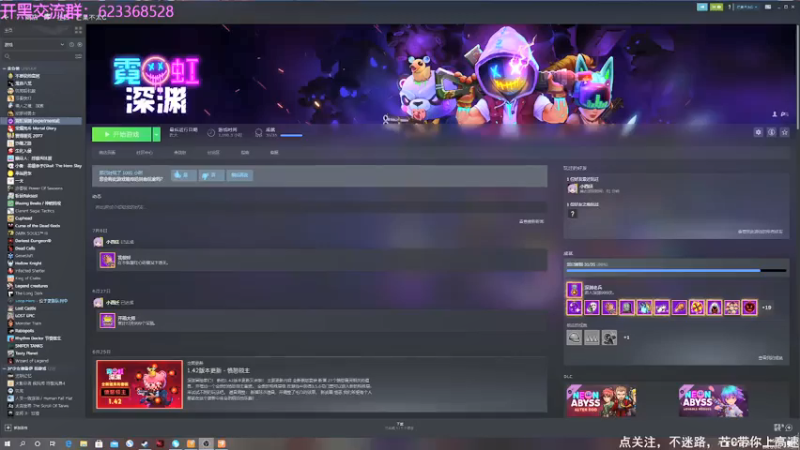
Task: Open the unknown friend question mark avatar
Action: tap(572, 214)
